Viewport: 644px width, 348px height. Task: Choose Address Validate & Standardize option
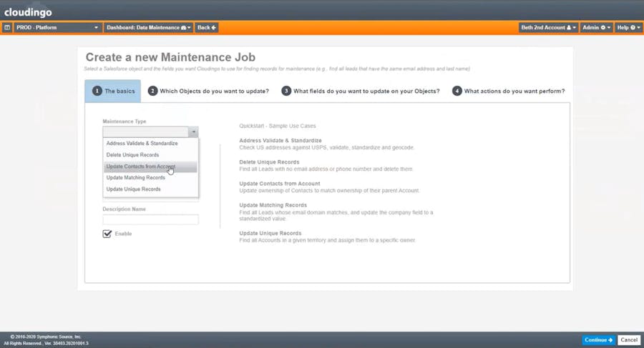point(142,144)
